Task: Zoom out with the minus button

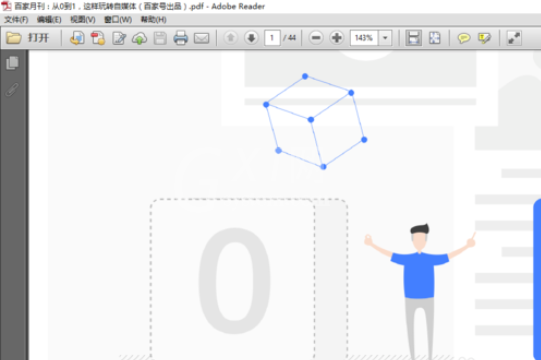Action: tap(316, 38)
